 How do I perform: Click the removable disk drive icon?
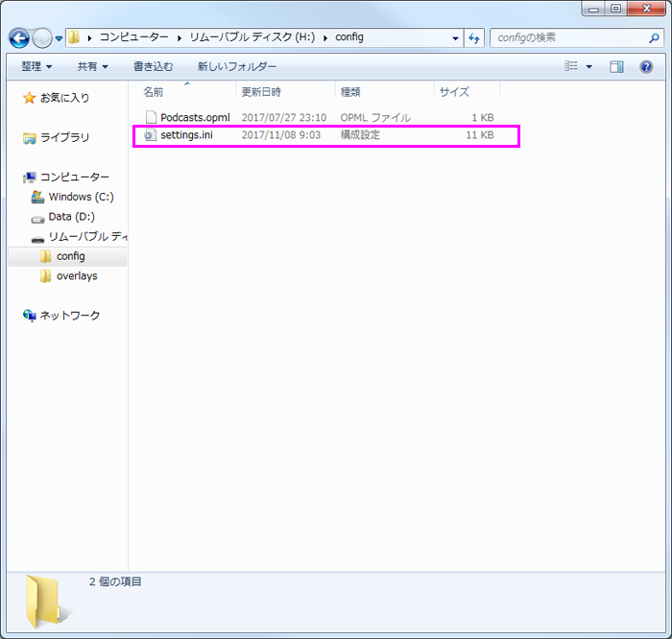37,239
